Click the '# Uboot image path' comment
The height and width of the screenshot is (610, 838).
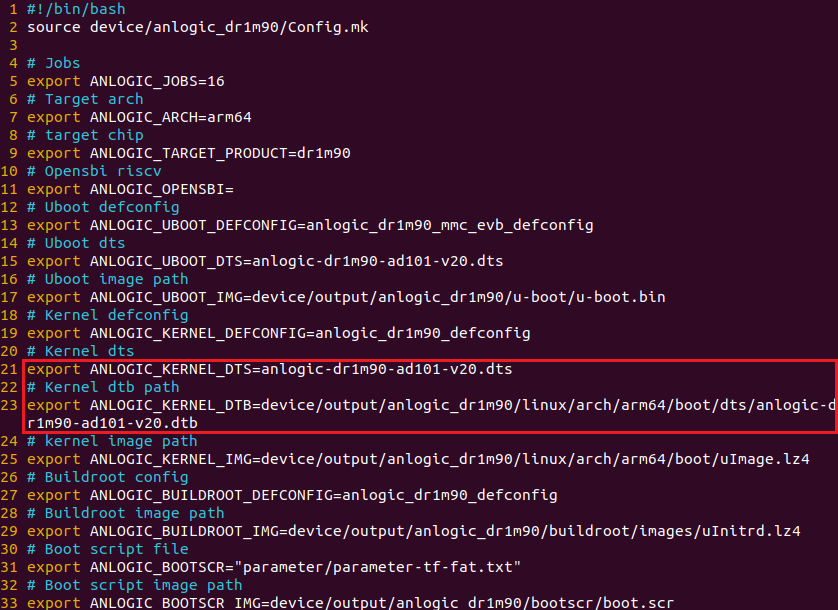pos(107,279)
